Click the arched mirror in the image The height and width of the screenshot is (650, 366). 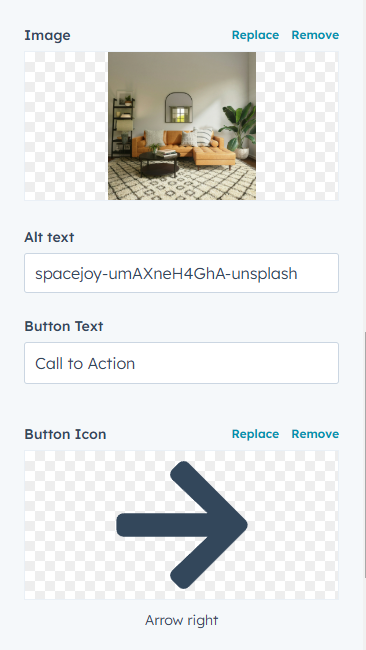[x=179, y=107]
